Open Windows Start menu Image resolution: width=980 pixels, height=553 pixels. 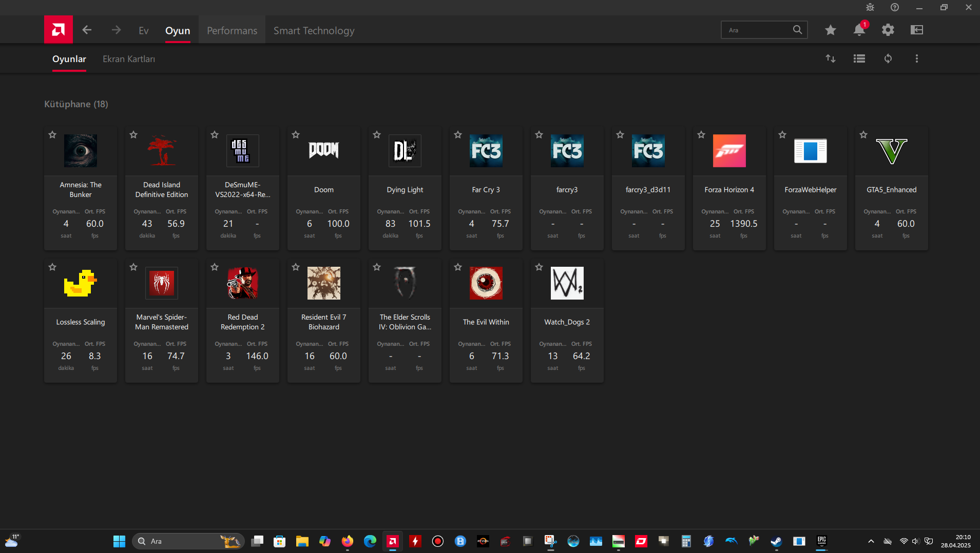[x=119, y=541]
